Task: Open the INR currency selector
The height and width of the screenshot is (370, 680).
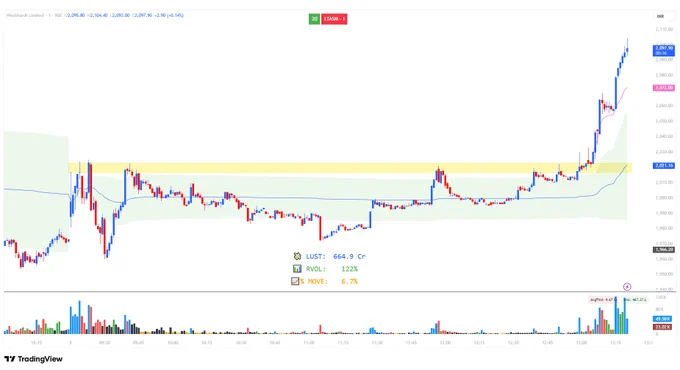Action: 660,16
